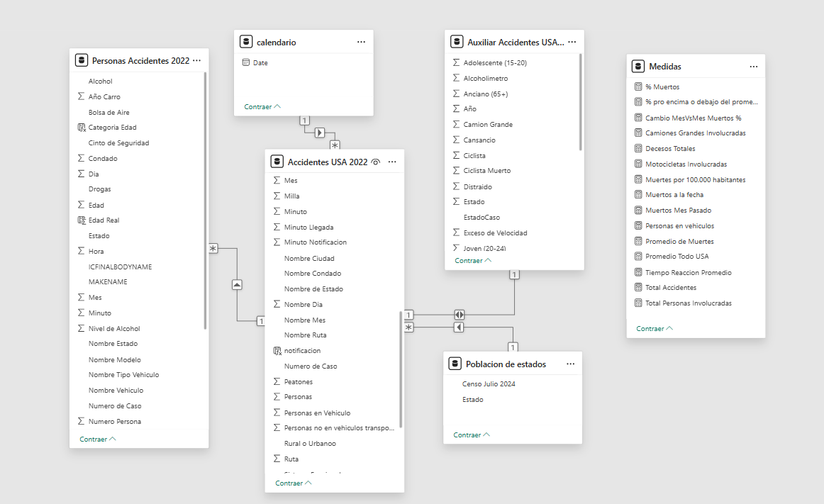Click the bidirectional filter icon on Auxiliar relationship
Viewport: 824px width, 504px height.
[460, 315]
